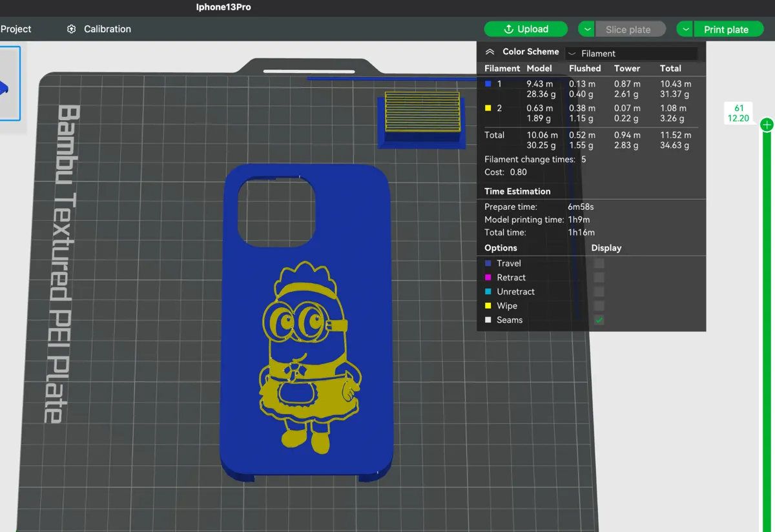Image resolution: width=775 pixels, height=532 pixels.
Task: Click Filament change times value 5
Action: 584,159
